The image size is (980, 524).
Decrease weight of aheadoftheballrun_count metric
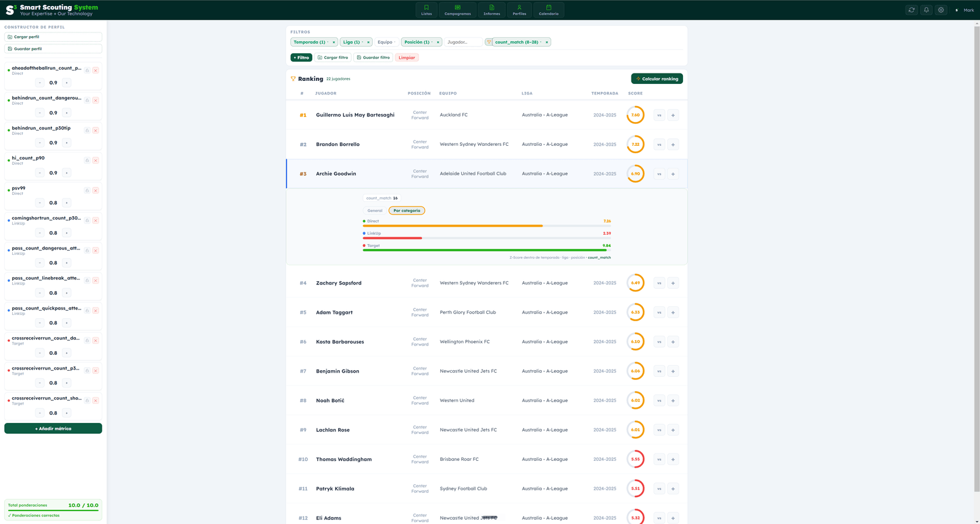(x=40, y=83)
